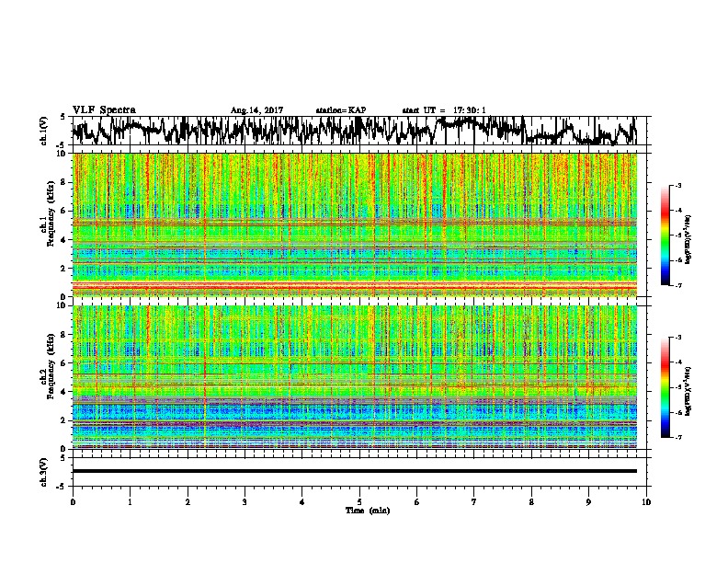Select the date text "Aug.14, 2017"
Screen dimensions: 728x563
[x=256, y=110]
